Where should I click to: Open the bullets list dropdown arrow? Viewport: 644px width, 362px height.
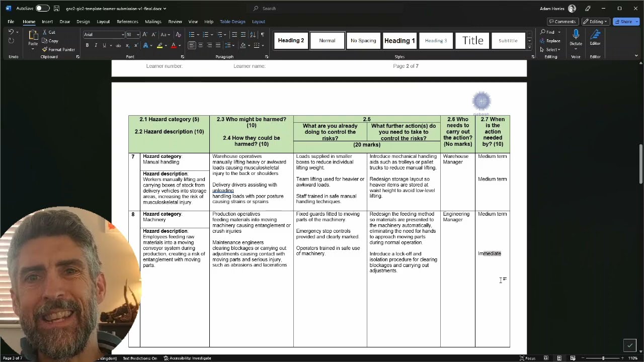point(198,35)
